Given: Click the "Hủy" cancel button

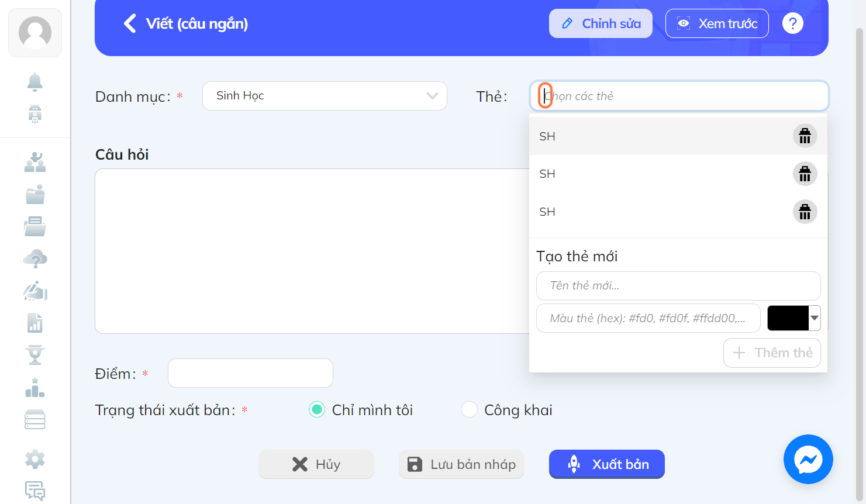Looking at the screenshot, I should [316, 464].
